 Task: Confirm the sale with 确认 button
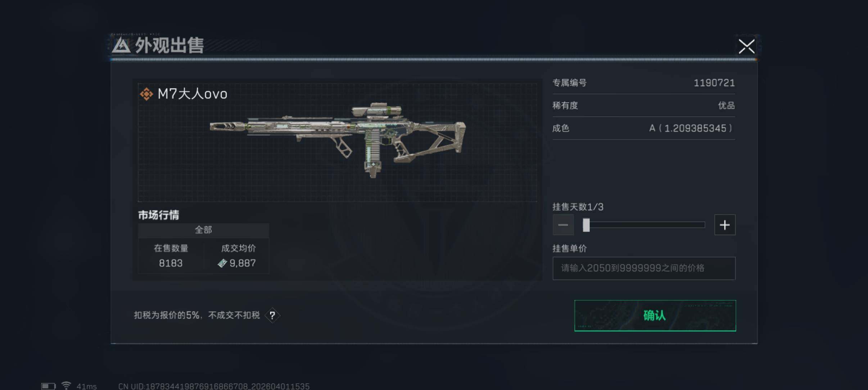[x=655, y=316]
